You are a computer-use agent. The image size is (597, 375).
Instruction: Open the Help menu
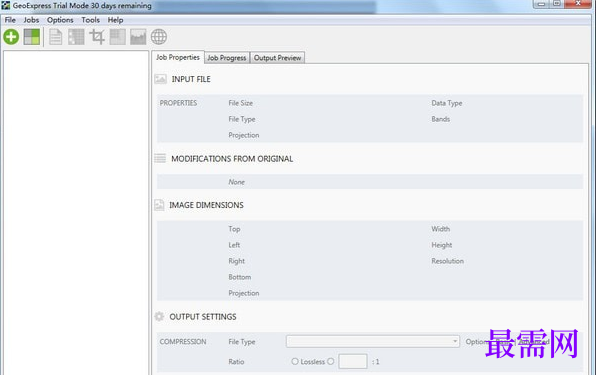[115, 20]
